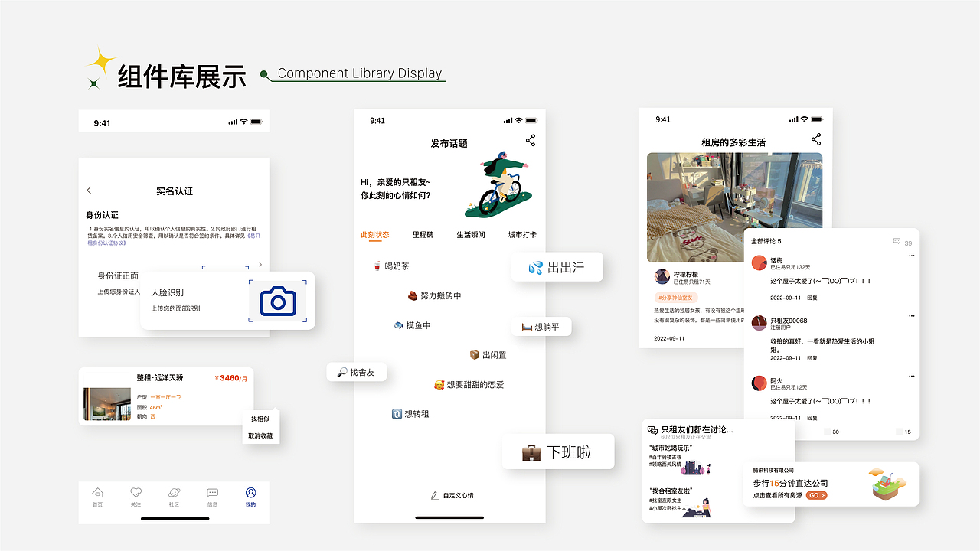Open the bedroom photo in rental post
The height and width of the screenshot is (551, 980).
tap(735, 207)
